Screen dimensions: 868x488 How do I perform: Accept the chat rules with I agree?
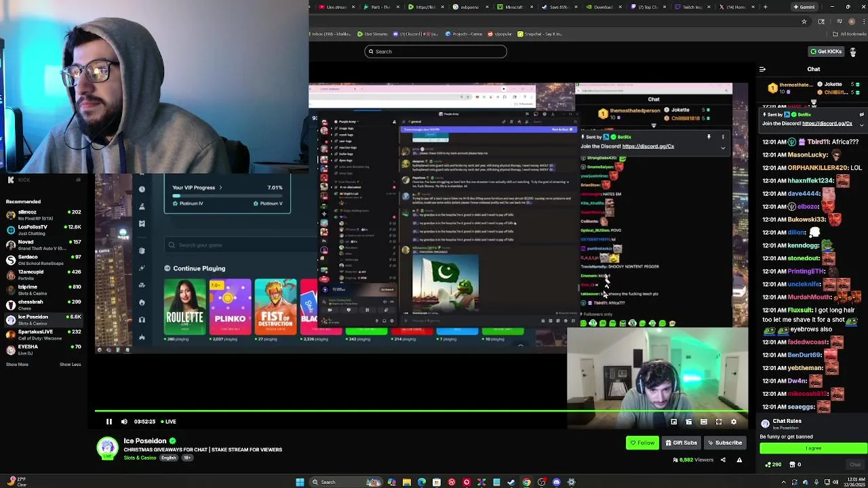pos(813,448)
